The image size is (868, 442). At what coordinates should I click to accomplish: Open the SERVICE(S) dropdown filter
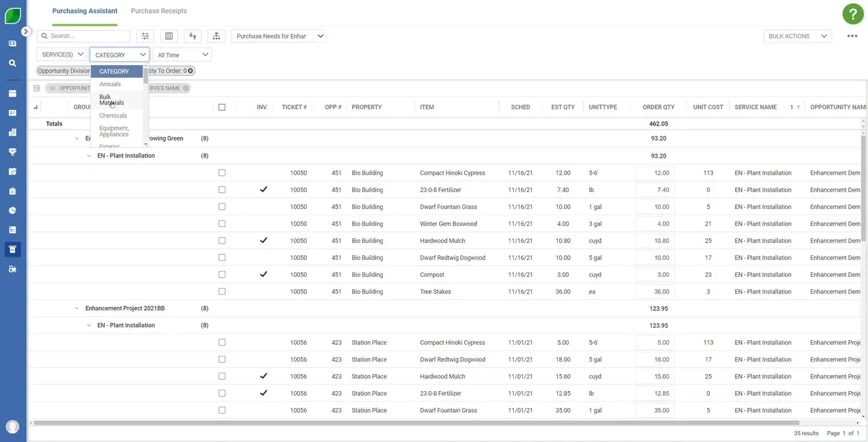[62, 54]
